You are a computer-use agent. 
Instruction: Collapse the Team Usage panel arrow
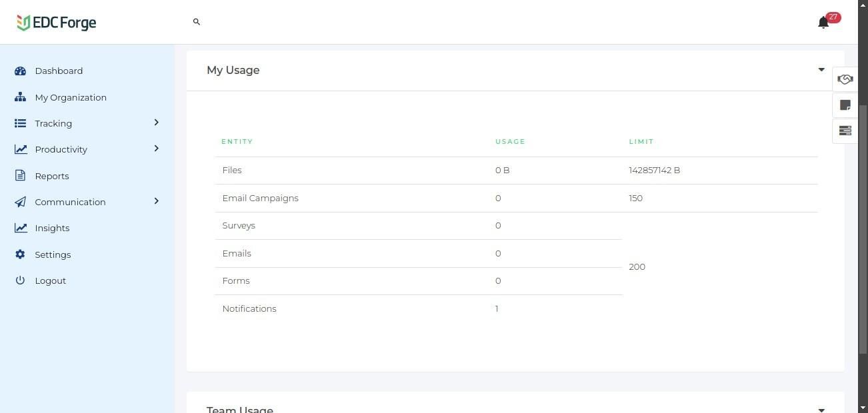pos(821,410)
